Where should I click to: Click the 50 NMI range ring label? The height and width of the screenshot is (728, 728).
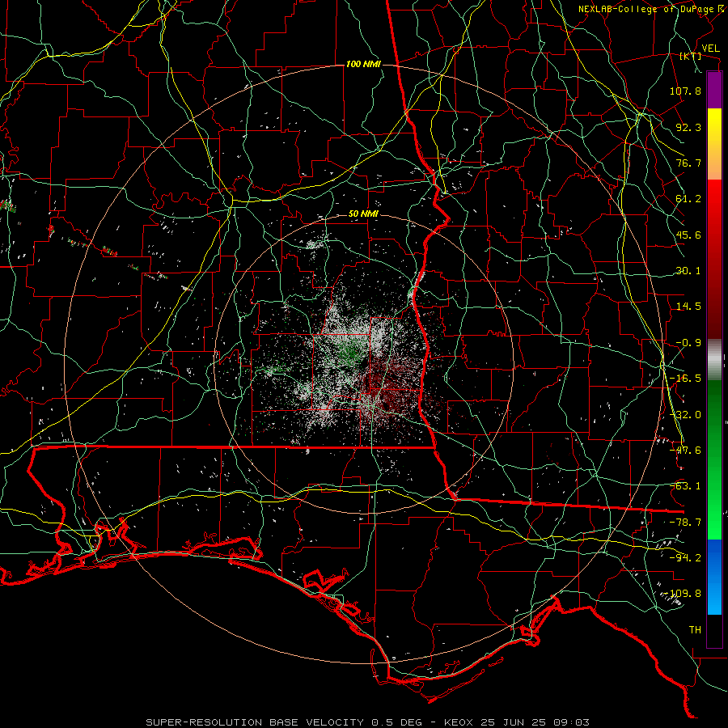click(363, 214)
